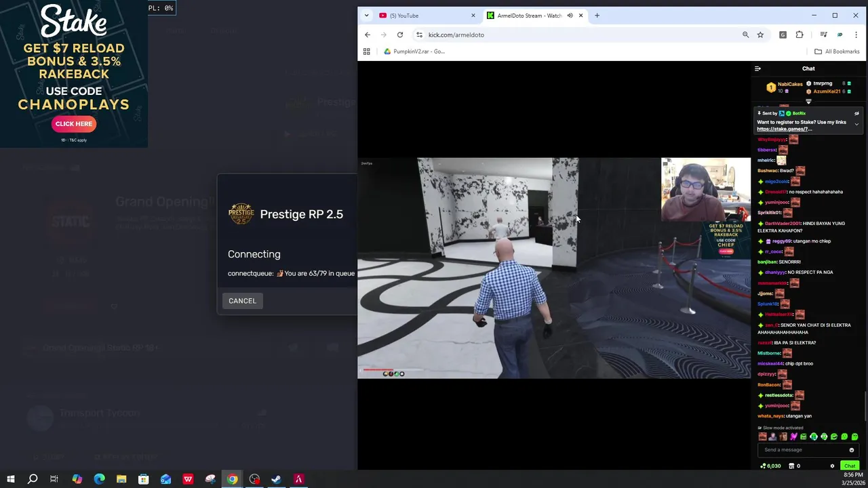This screenshot has height=488, width=868.
Task: Collapse the Kick chat panel
Action: tap(757, 68)
